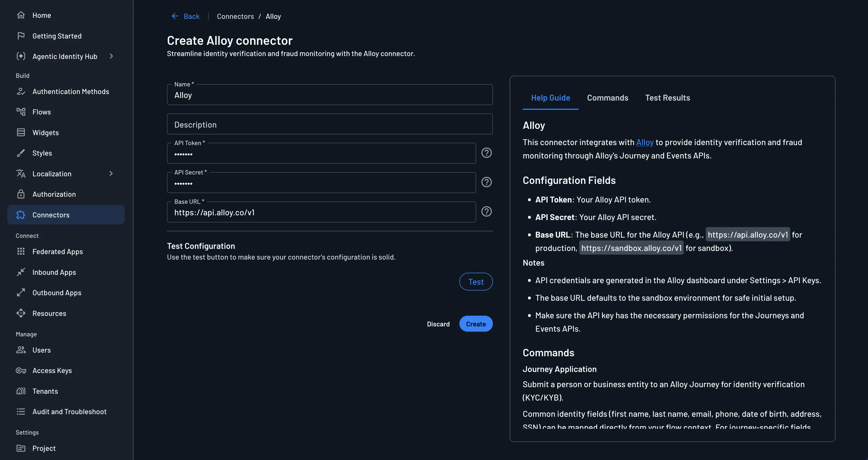This screenshot has height=460, width=868.
Task: Click the Test button
Action: (476, 282)
